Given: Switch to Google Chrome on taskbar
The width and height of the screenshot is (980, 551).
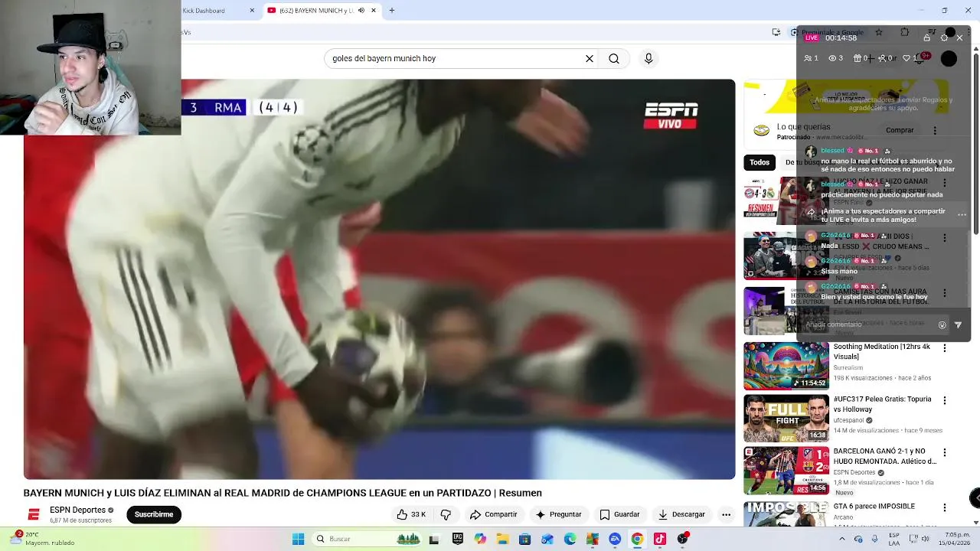Looking at the screenshot, I should pyautogui.click(x=637, y=539).
